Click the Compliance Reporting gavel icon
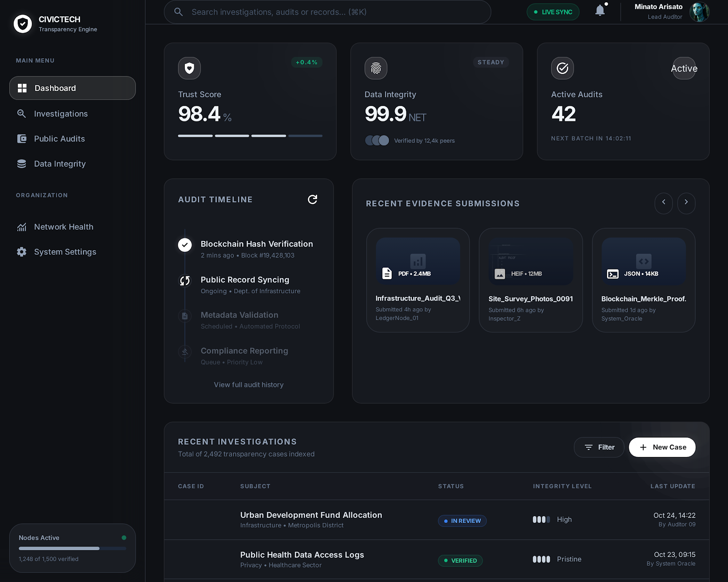The height and width of the screenshot is (582, 728). [x=185, y=351]
